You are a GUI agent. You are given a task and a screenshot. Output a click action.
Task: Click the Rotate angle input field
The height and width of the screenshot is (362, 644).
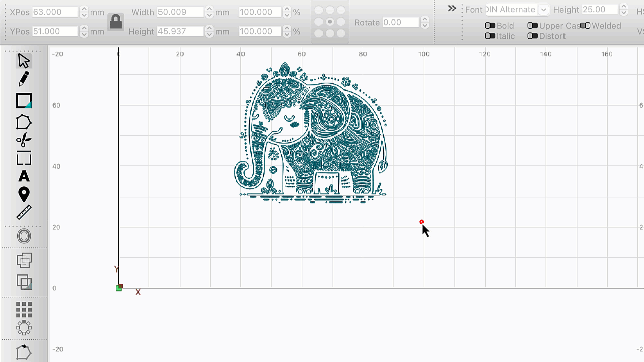400,22
